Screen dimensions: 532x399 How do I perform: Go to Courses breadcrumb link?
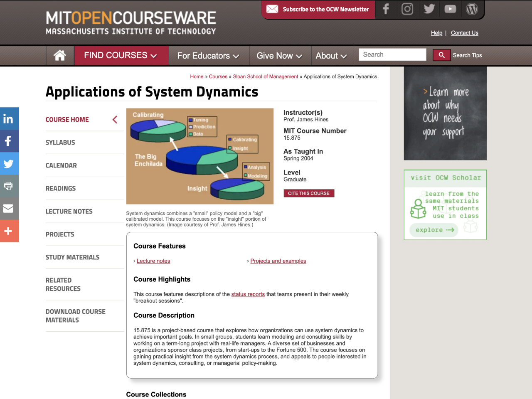pos(218,76)
